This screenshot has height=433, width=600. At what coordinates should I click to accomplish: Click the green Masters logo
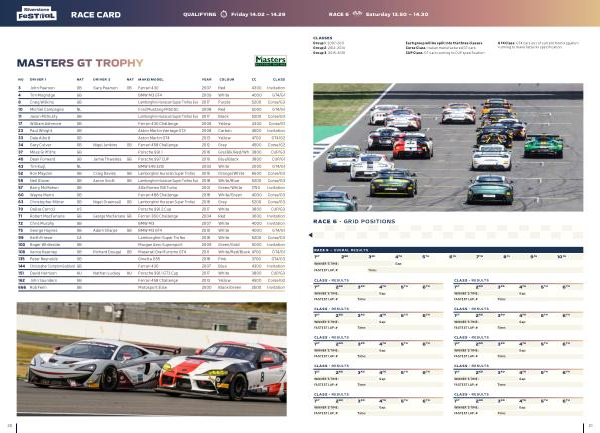pos(271,61)
